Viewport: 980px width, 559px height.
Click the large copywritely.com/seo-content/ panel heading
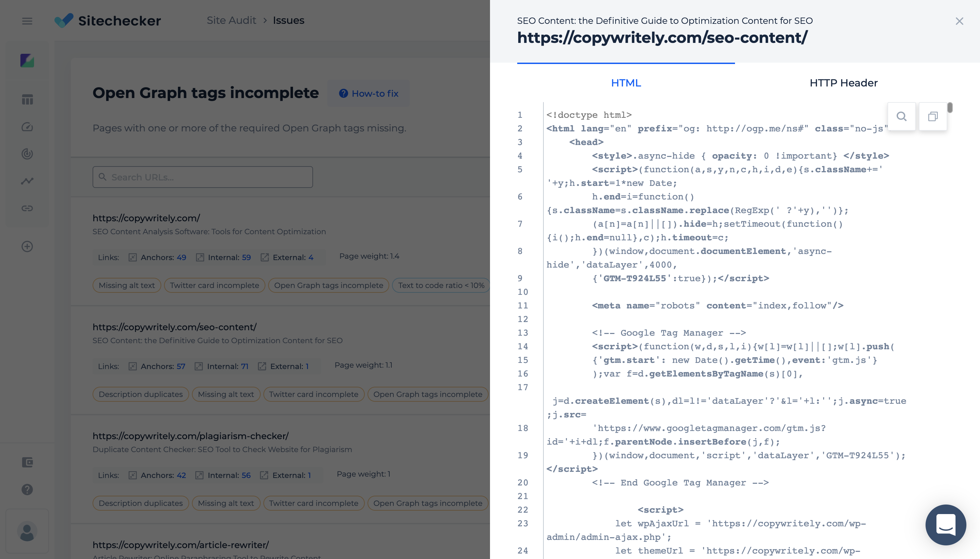coord(662,38)
